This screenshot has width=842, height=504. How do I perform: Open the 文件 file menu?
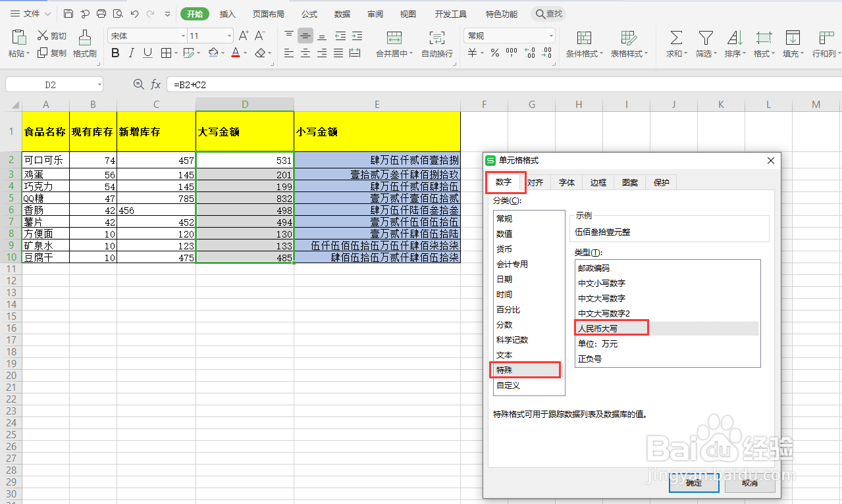coord(31,13)
